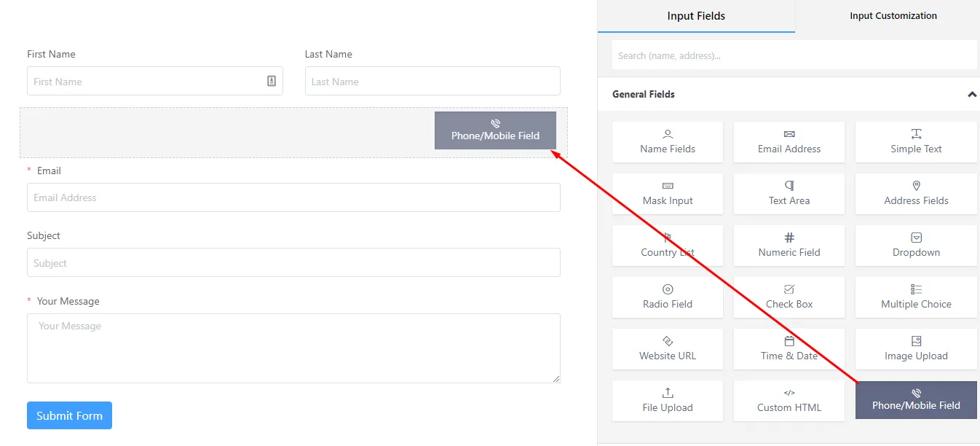Select the Name Fields element

pos(667,142)
